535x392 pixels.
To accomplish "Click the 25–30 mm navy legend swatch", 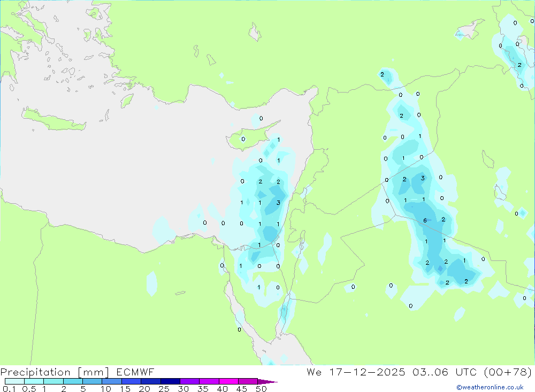I will pyautogui.click(x=170, y=381).
